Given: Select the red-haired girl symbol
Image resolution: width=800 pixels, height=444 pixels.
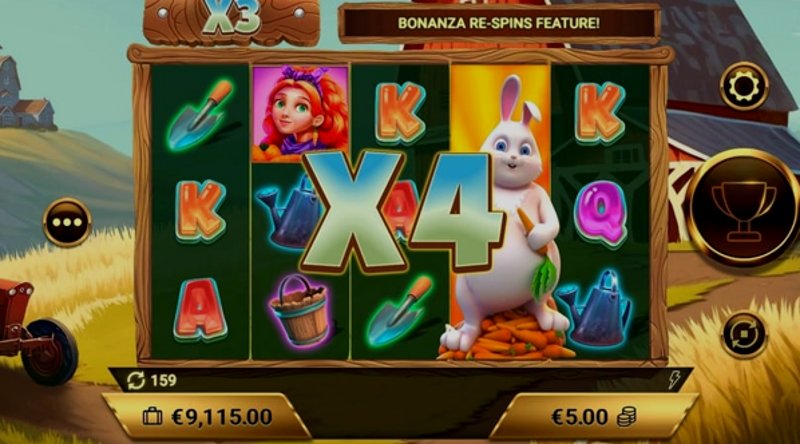Looking at the screenshot, I should [x=301, y=113].
